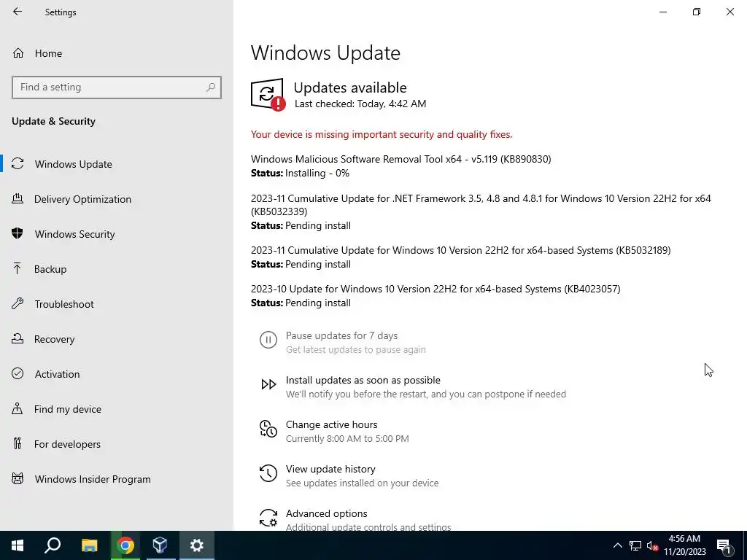Open the notification center icon
This screenshot has height=560, width=747.
(x=724, y=545)
